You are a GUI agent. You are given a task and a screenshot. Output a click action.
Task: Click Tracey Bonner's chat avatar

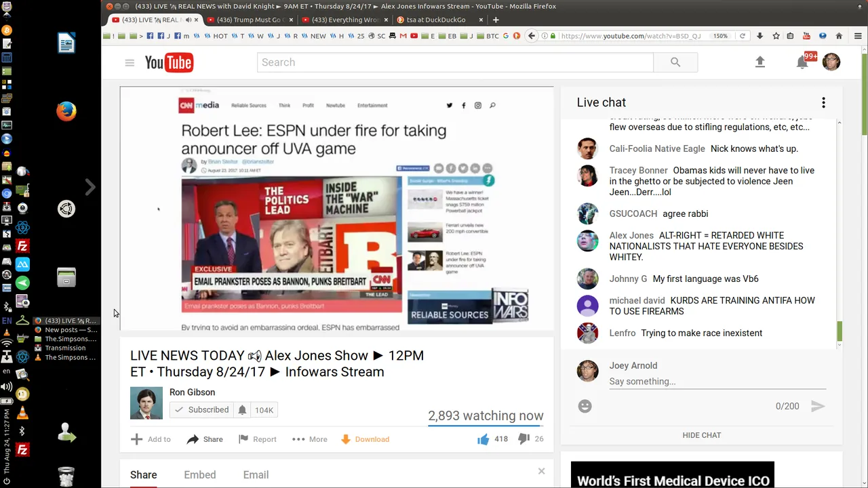pos(587,176)
